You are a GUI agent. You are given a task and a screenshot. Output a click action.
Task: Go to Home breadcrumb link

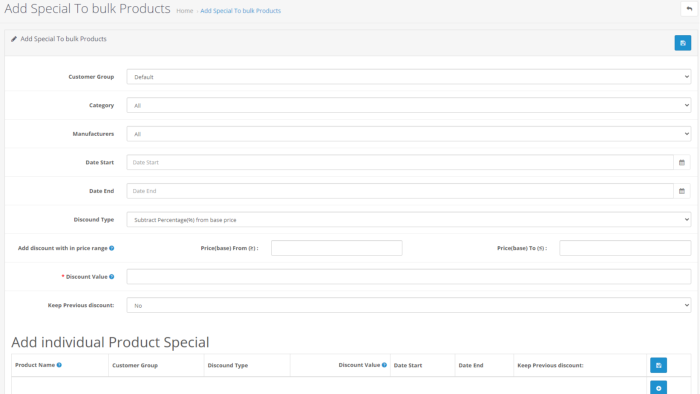click(x=184, y=11)
